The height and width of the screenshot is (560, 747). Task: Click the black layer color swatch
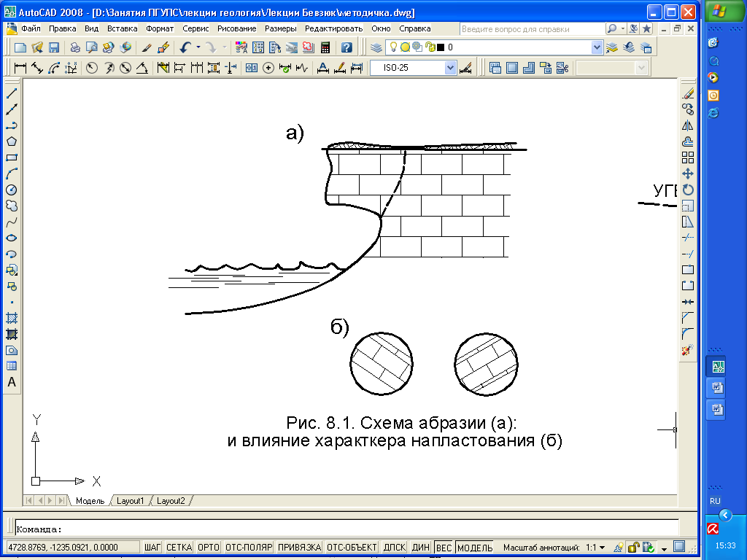(440, 47)
